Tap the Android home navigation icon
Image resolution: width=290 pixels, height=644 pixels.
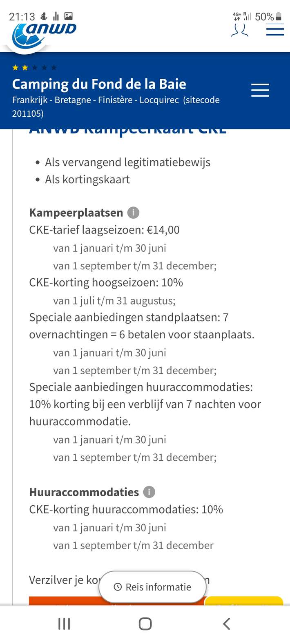point(145,624)
